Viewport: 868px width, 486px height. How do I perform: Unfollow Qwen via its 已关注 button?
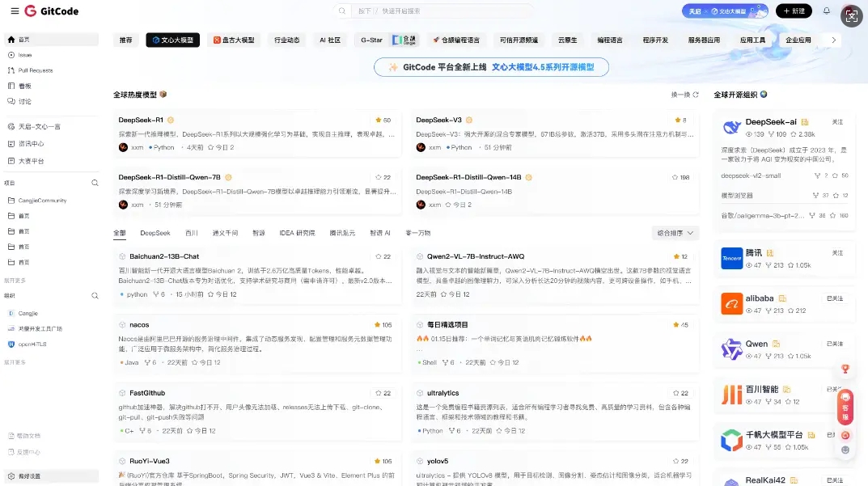[835, 344]
